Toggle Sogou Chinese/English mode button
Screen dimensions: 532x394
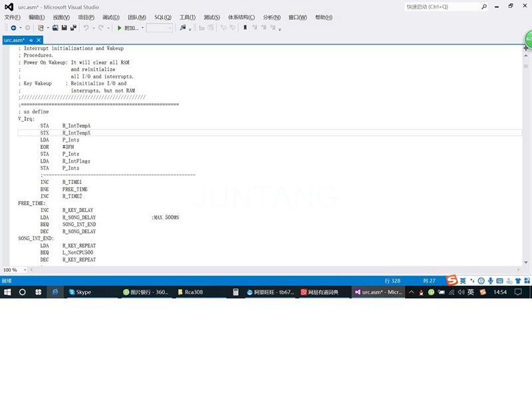pos(463,281)
